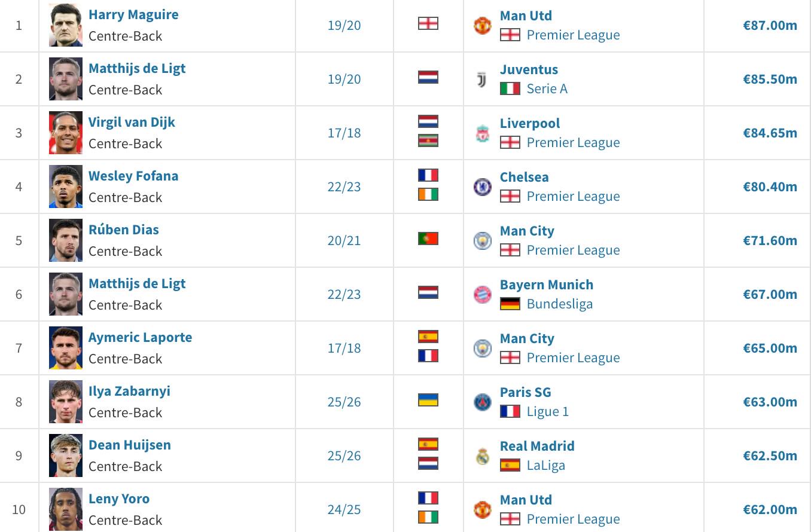Open the Bundesliga league link
The width and height of the screenshot is (811, 532).
pyautogui.click(x=559, y=304)
